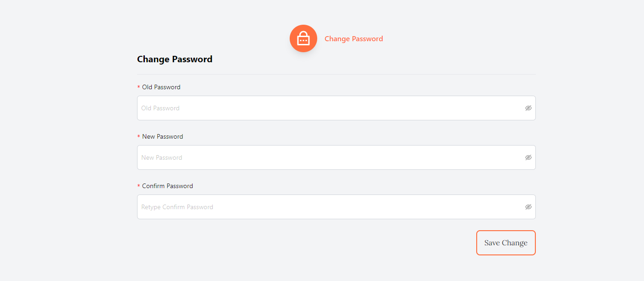Toggle visibility of the New Password field
The height and width of the screenshot is (281, 644).
coord(528,157)
